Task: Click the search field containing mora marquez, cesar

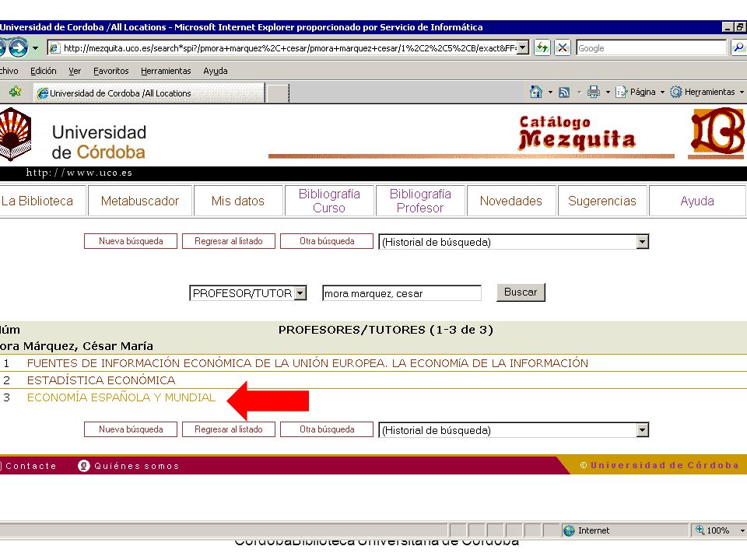Action: [402, 293]
